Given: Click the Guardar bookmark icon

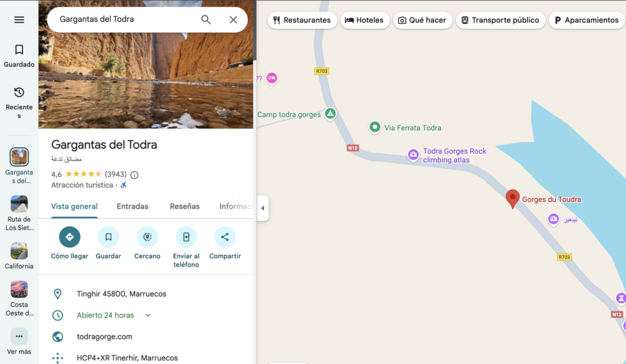Looking at the screenshot, I should 108,237.
